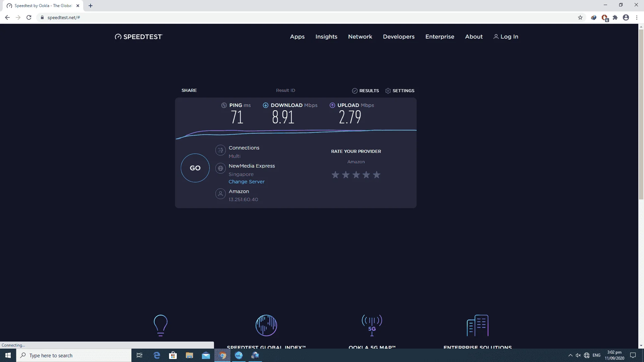Click the Log In link

[506, 37]
